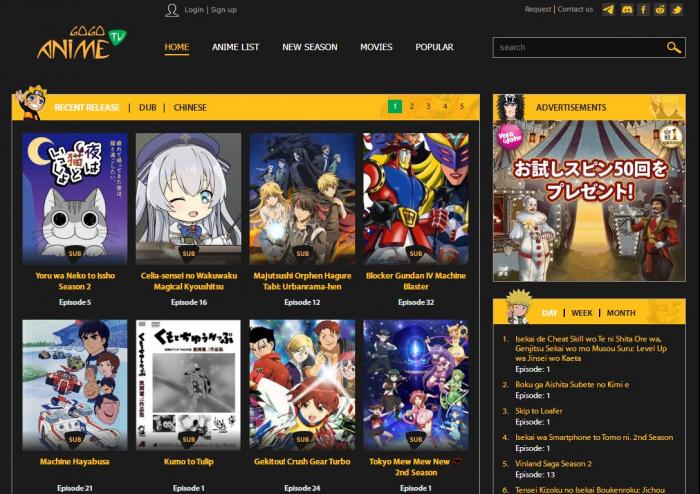Switch to the WEEK ranking tab
The width and height of the screenshot is (700, 494).
582,313
